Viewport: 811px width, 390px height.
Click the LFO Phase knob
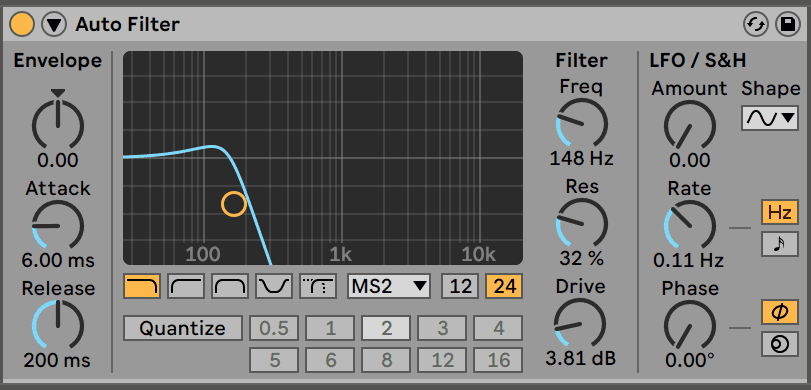pyautogui.click(x=689, y=325)
